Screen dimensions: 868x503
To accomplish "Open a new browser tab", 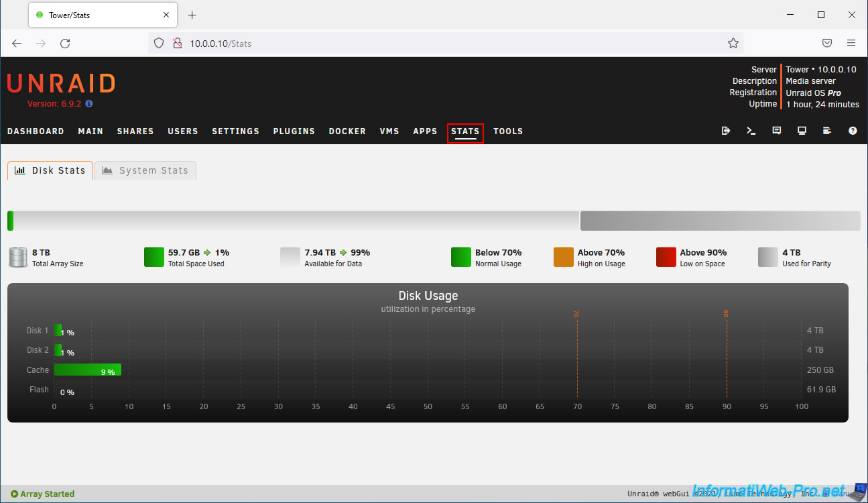I will 192,15.
